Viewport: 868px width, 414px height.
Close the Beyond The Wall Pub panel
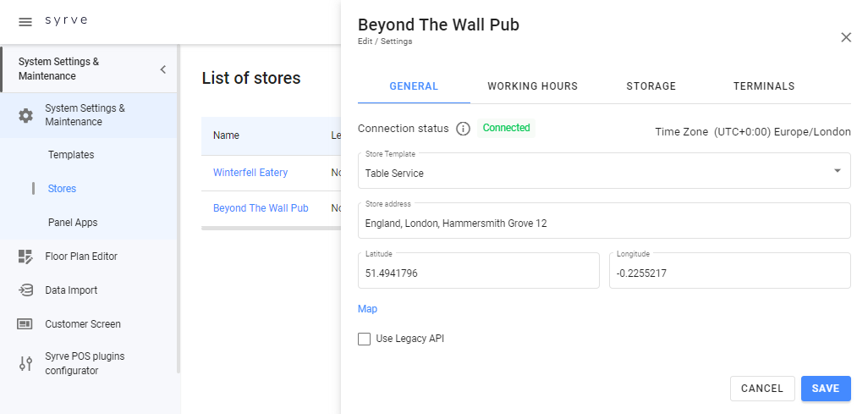coord(845,37)
